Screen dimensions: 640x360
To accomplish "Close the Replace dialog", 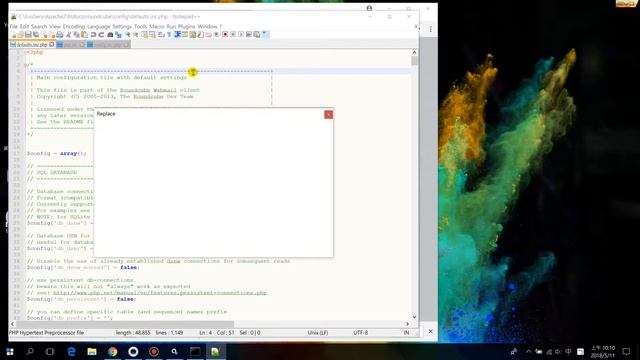I will (329, 115).
